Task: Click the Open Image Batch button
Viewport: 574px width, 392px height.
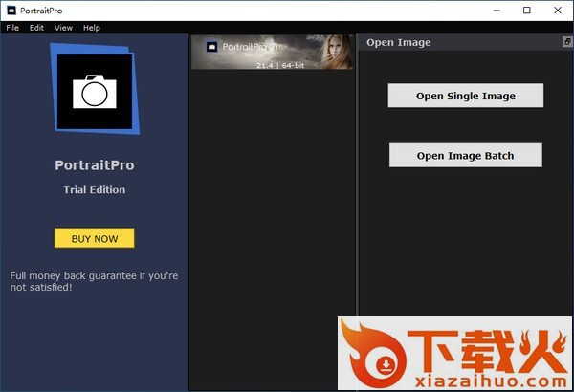Action: click(466, 156)
